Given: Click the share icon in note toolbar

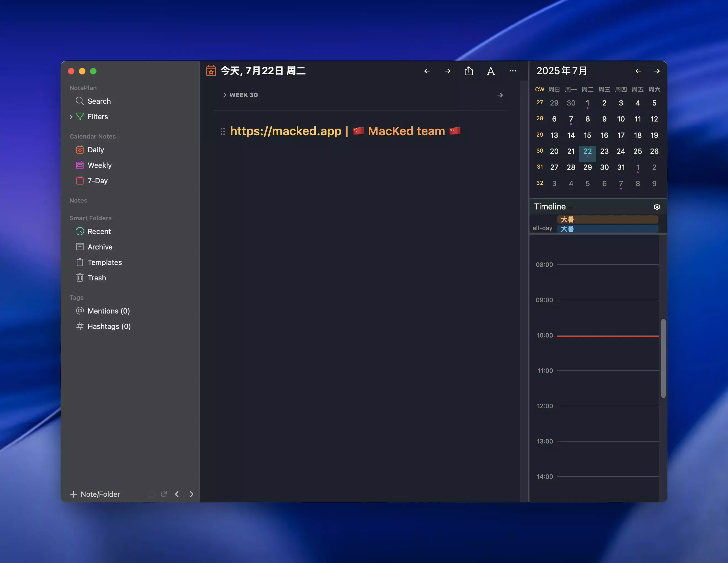Looking at the screenshot, I should point(469,71).
